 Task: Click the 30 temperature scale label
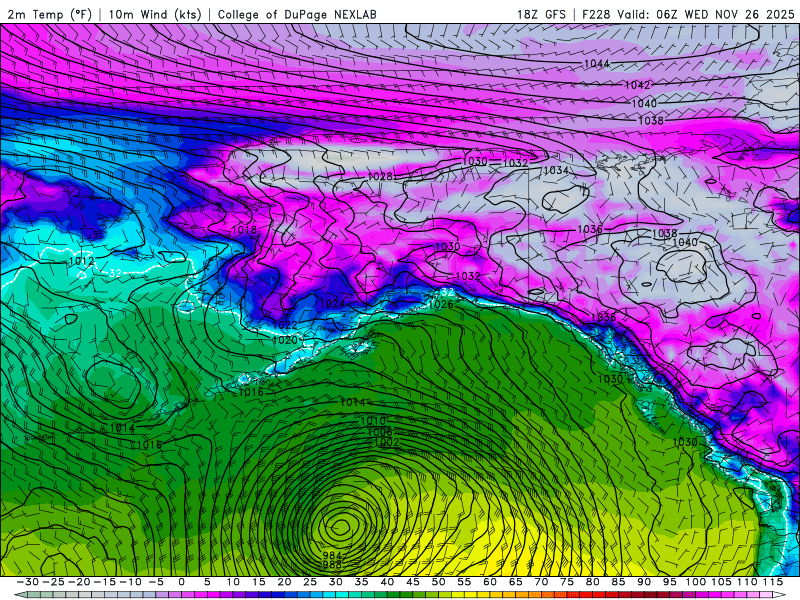[336, 582]
